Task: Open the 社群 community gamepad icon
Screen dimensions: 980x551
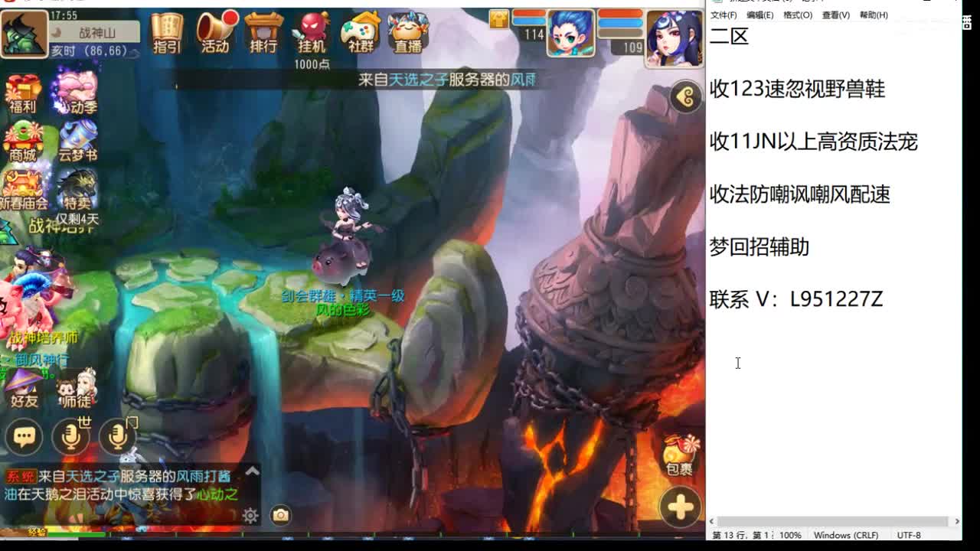Action: point(360,33)
